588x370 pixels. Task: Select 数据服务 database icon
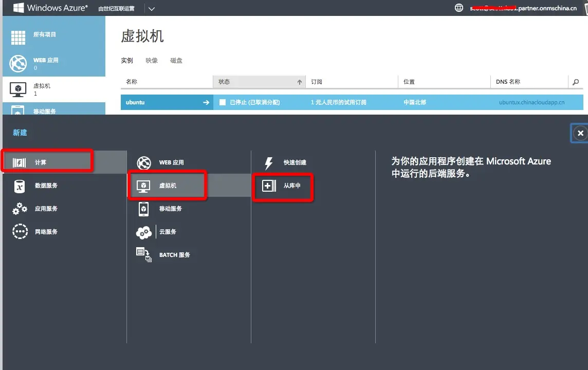tap(20, 186)
